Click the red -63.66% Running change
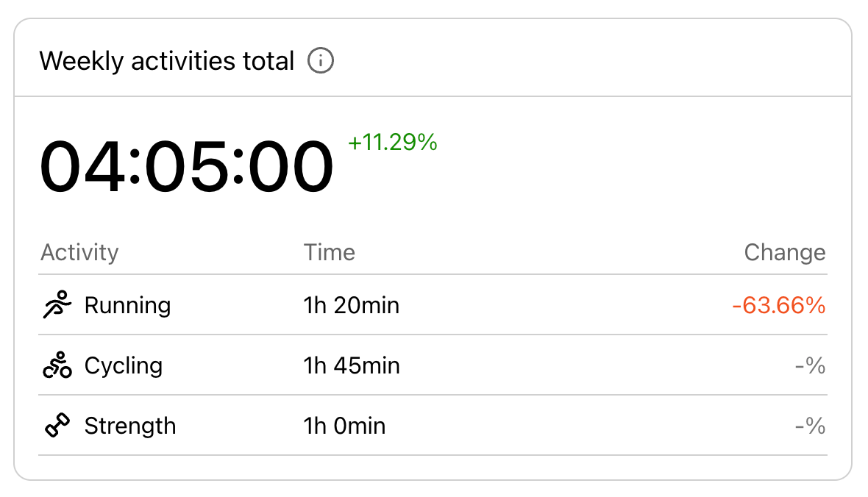 tap(778, 305)
